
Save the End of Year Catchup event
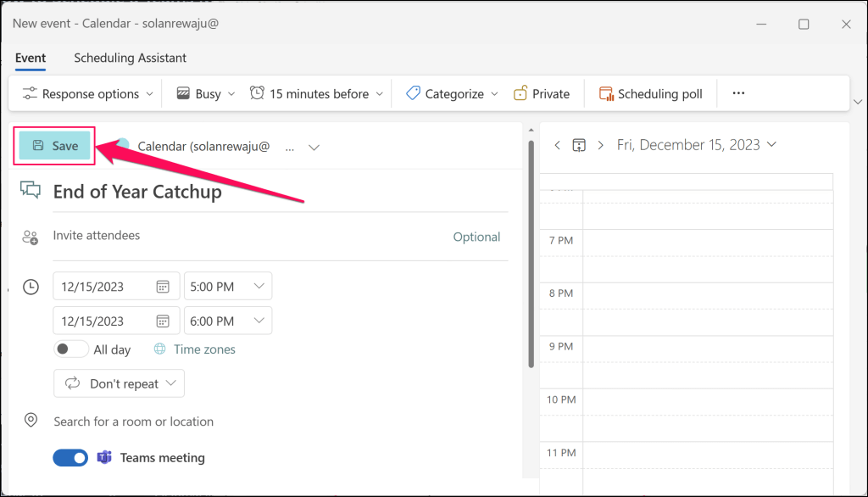tap(53, 145)
